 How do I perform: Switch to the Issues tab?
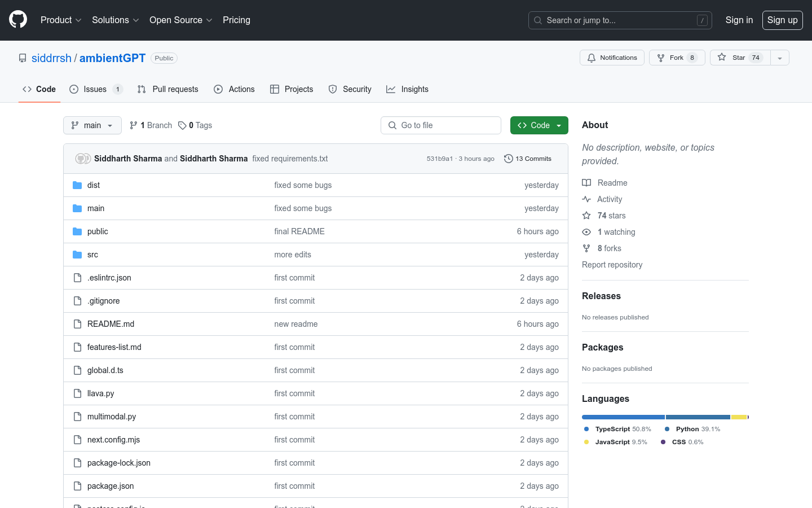click(96, 89)
